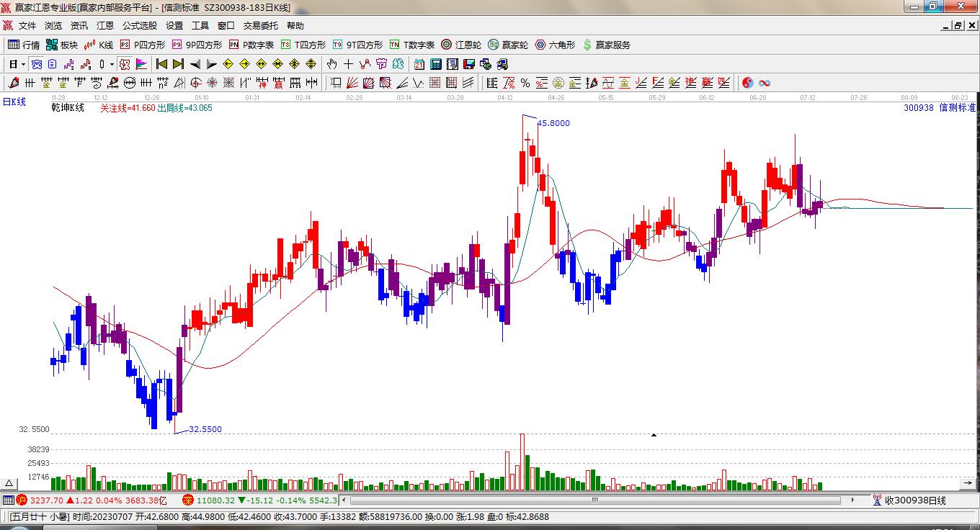
Task: Open 赢家服务 services
Action: [607, 45]
